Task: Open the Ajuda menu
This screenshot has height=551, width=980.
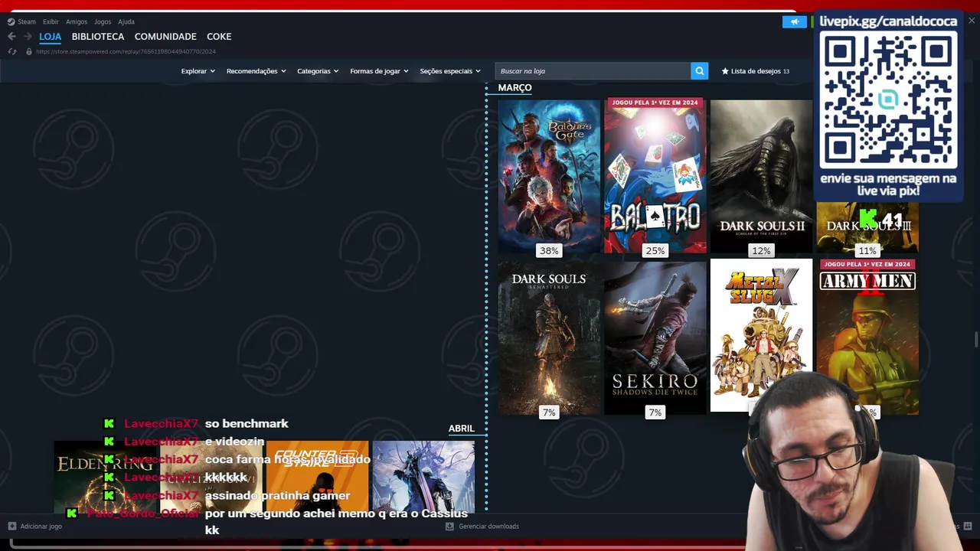Action: pyautogui.click(x=126, y=21)
